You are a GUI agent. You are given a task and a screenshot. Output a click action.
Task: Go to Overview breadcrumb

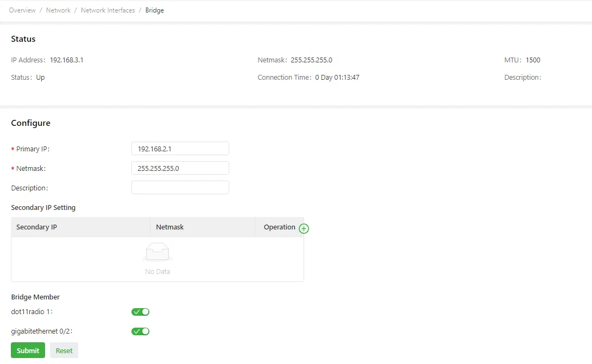(x=22, y=10)
